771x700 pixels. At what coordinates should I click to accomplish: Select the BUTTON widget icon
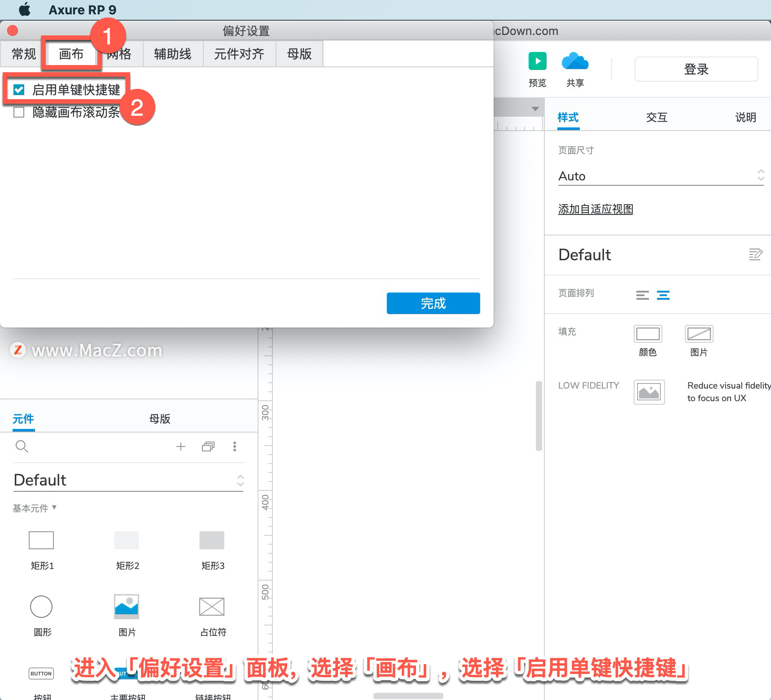point(41,673)
